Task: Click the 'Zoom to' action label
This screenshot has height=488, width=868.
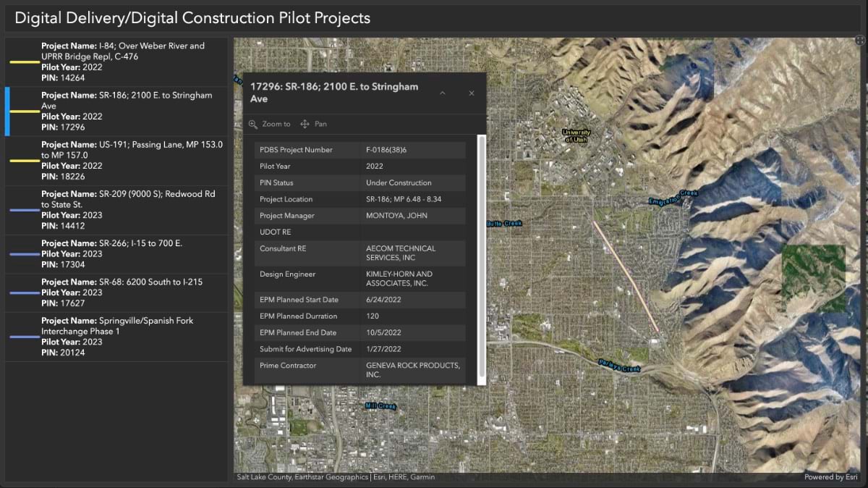Action: point(276,124)
